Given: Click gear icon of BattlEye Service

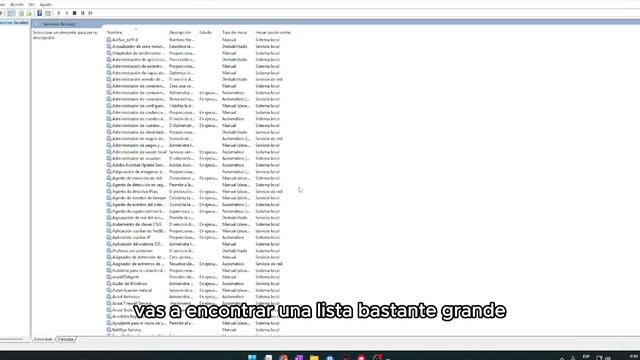Looking at the screenshot, I should tap(109, 330).
